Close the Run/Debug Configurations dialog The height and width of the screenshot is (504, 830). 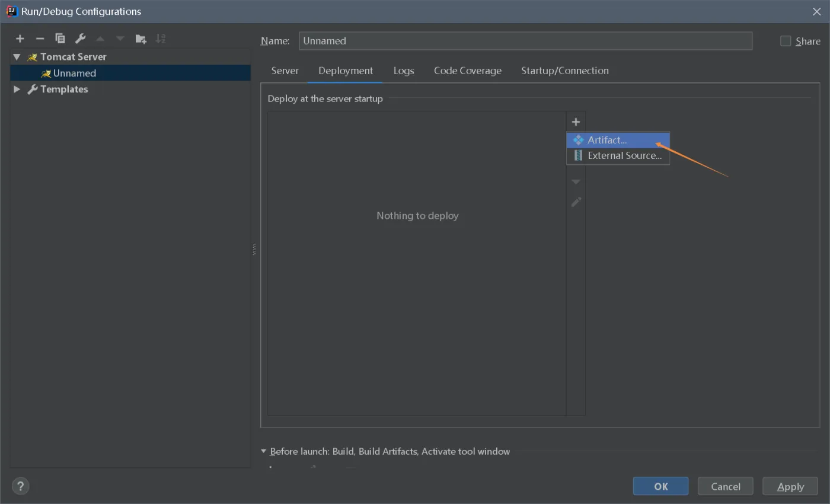816,11
